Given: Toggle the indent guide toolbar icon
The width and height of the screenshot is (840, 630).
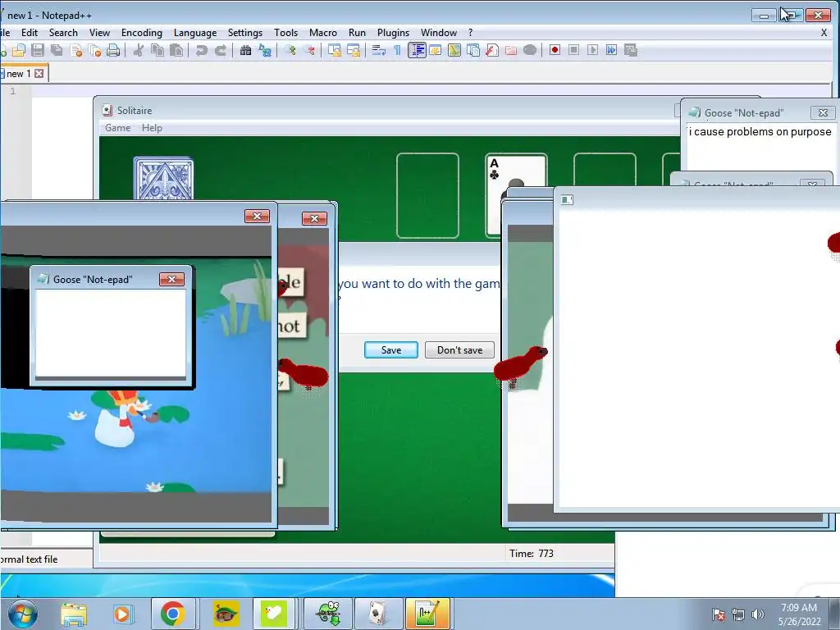Looking at the screenshot, I should (x=417, y=50).
